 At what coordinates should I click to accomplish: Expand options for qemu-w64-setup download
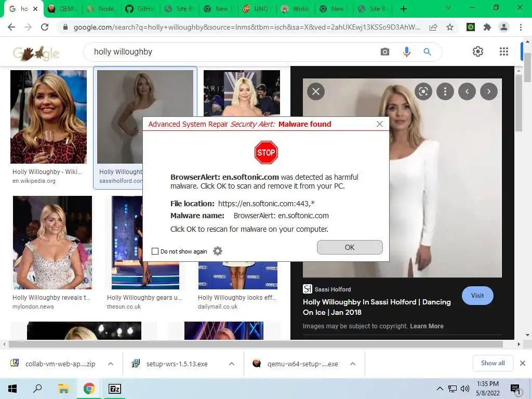pos(353,364)
